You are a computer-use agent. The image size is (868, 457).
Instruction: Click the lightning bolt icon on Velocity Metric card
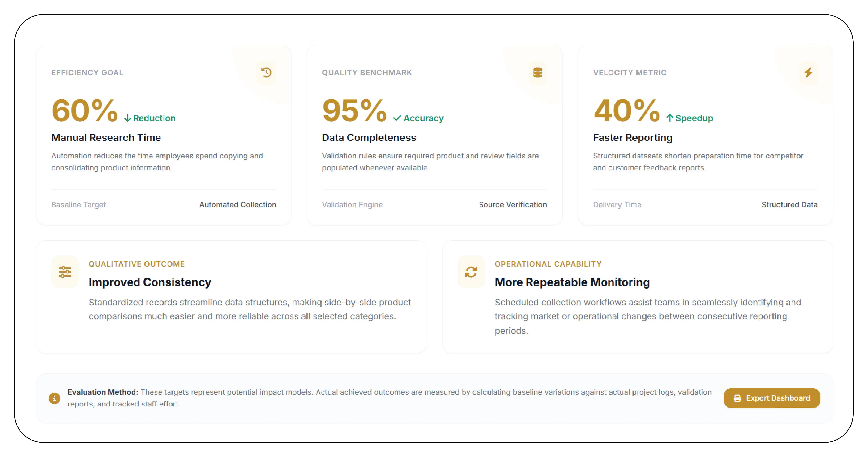point(808,72)
